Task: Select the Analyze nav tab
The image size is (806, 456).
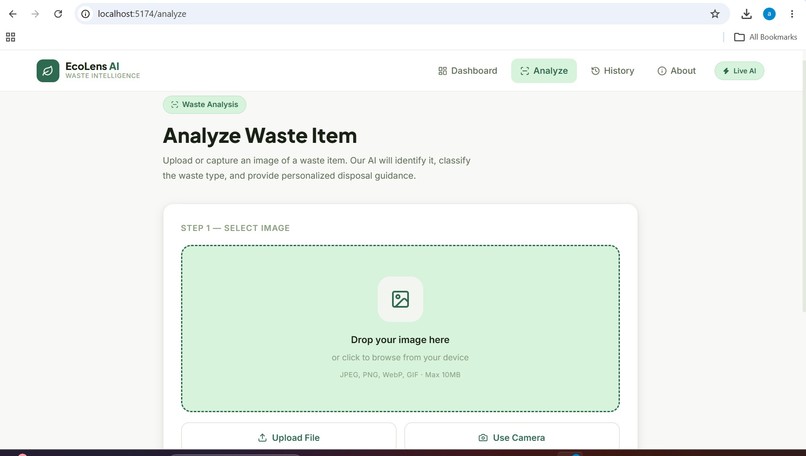Action: [x=543, y=71]
